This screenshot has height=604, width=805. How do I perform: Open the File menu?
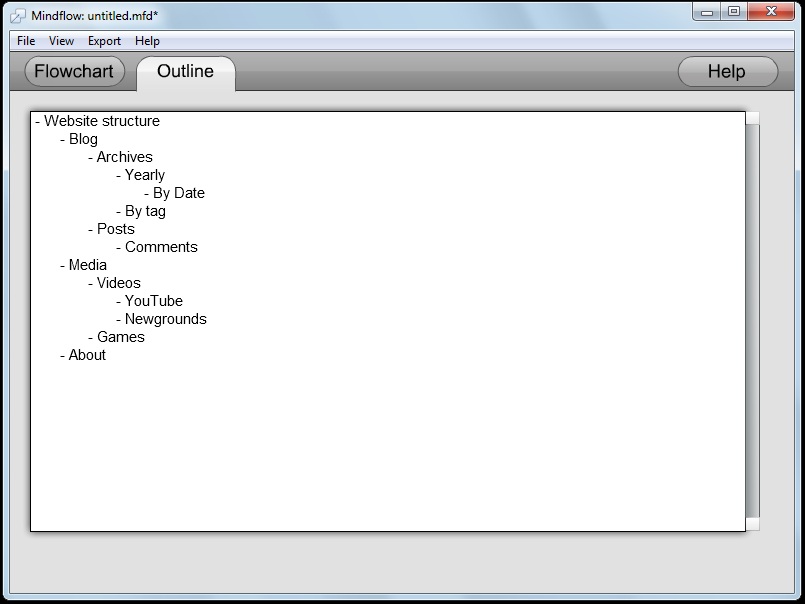click(26, 41)
